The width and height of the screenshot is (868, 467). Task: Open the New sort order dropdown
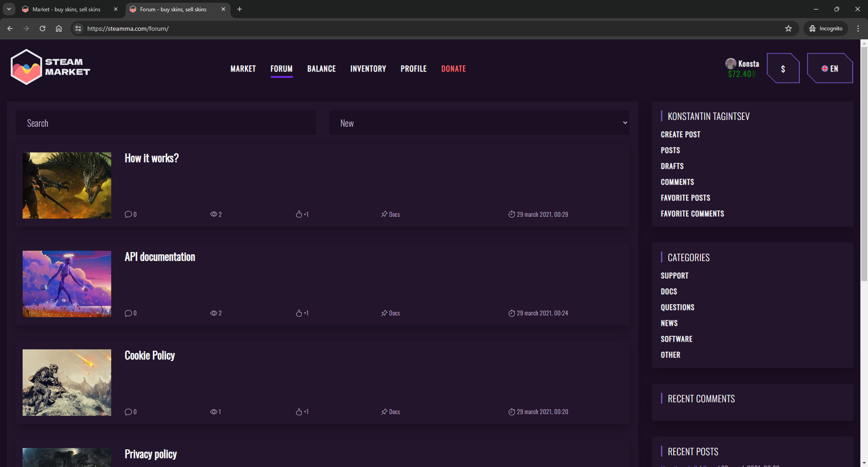[479, 123]
